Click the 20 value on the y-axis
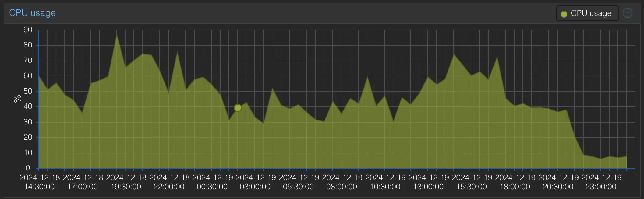 (28, 137)
